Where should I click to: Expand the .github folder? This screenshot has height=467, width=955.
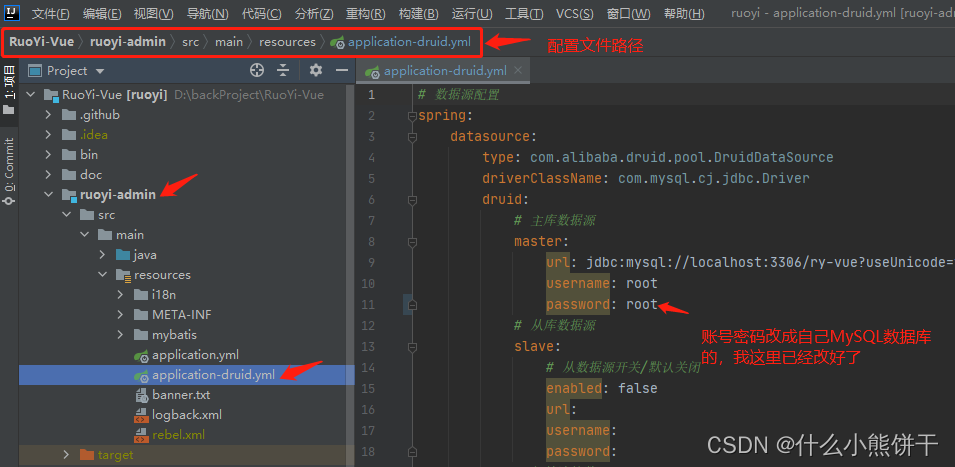tap(49, 115)
